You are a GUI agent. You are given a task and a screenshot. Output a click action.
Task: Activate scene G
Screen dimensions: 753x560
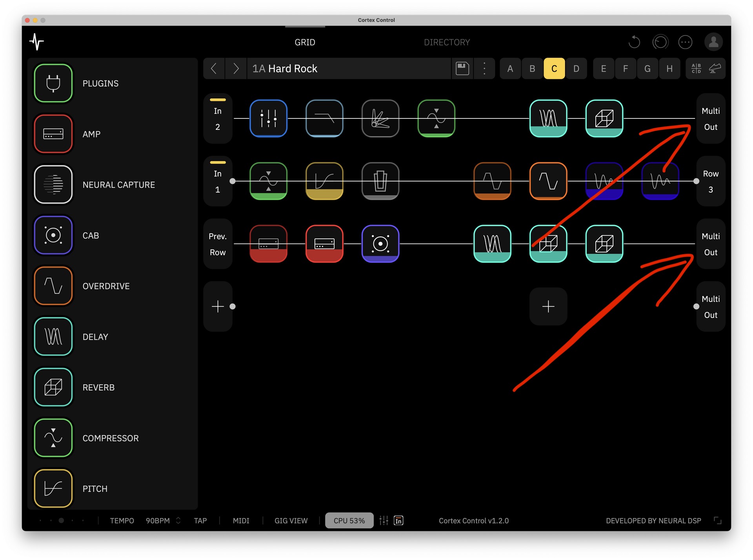click(x=648, y=69)
